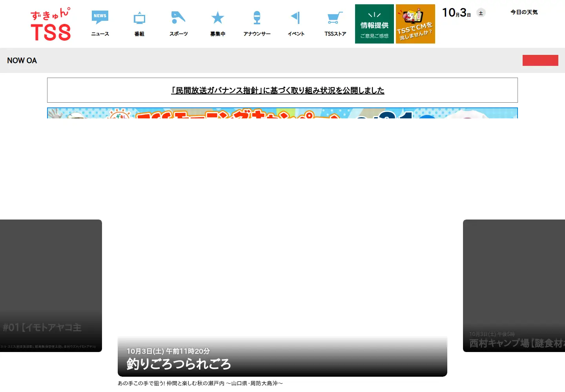
Task: Show the previous #01 イモトアヤコ slide
Action: [x=51, y=286]
